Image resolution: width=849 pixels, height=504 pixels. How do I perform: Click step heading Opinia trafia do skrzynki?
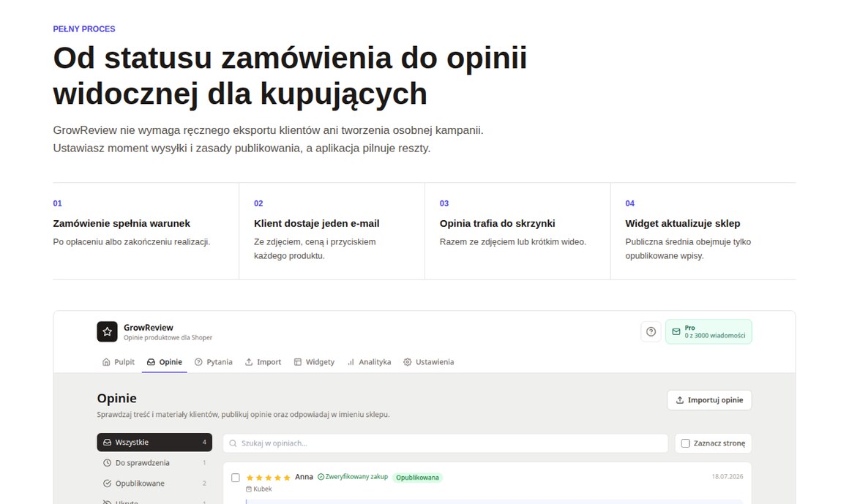(x=497, y=224)
